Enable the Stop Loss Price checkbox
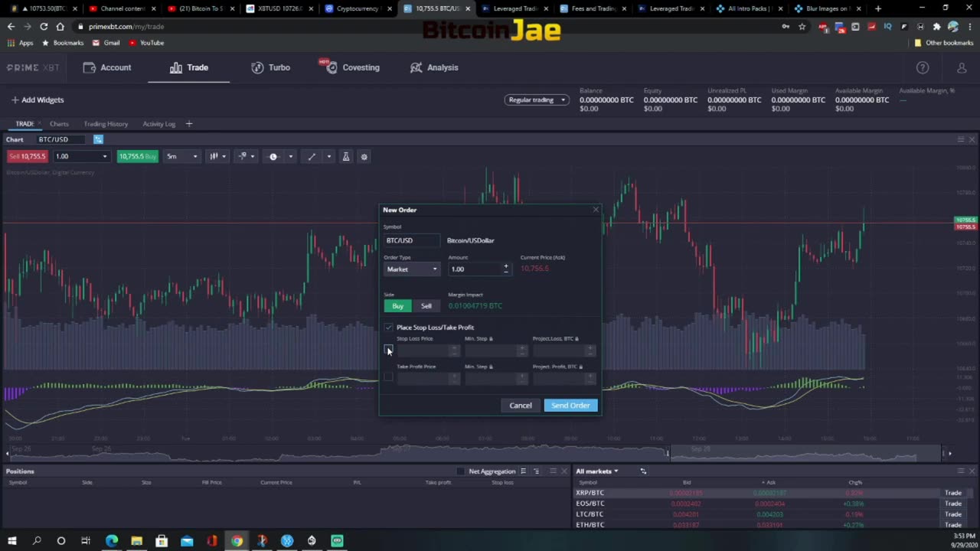980x551 pixels. tap(388, 350)
